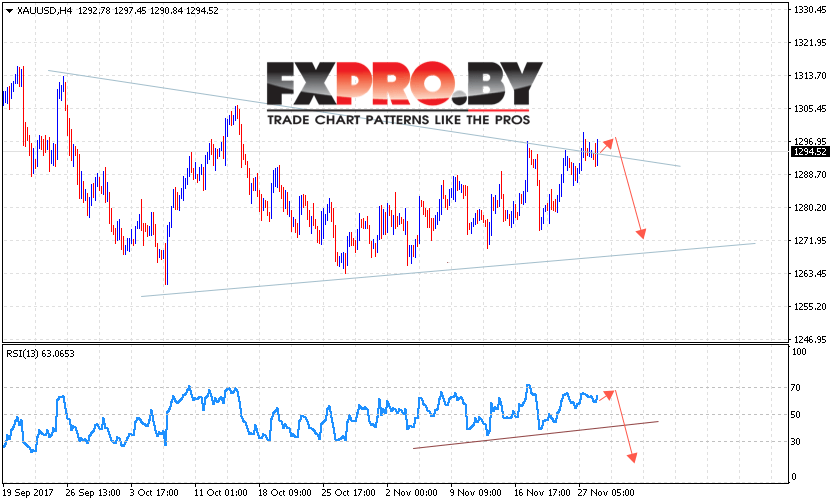Click the RSI scale level 70
The image size is (831, 504).
point(795,388)
